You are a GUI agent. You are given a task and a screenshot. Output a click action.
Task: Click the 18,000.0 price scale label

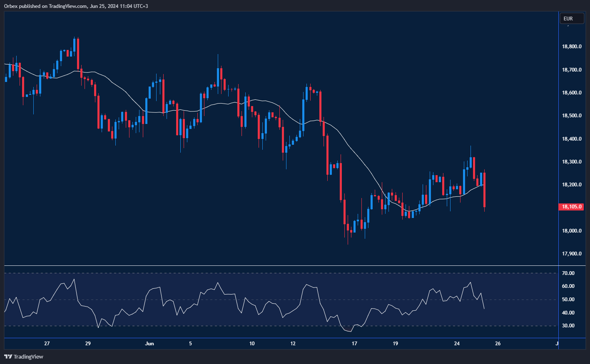(572, 231)
